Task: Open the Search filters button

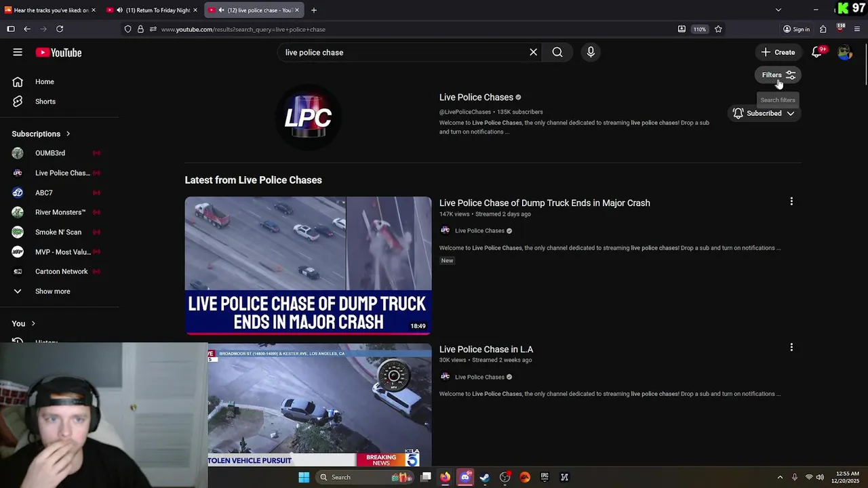Action: [778, 75]
